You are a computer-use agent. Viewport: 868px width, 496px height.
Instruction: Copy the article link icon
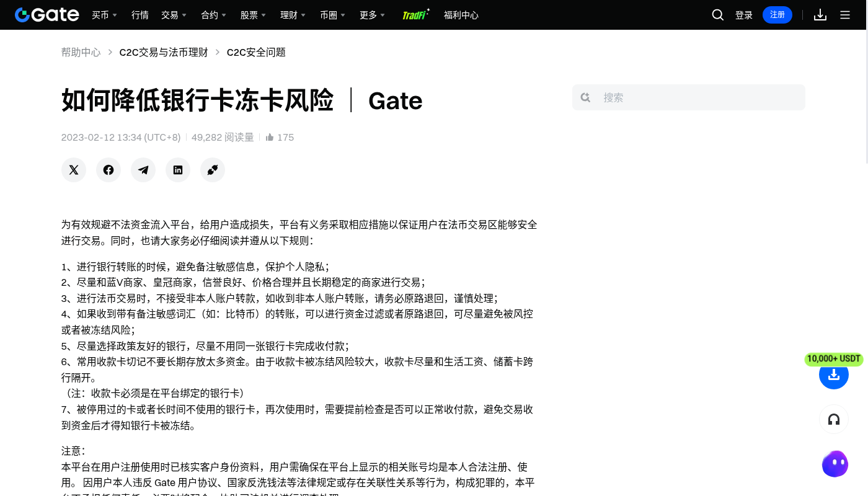(x=213, y=170)
